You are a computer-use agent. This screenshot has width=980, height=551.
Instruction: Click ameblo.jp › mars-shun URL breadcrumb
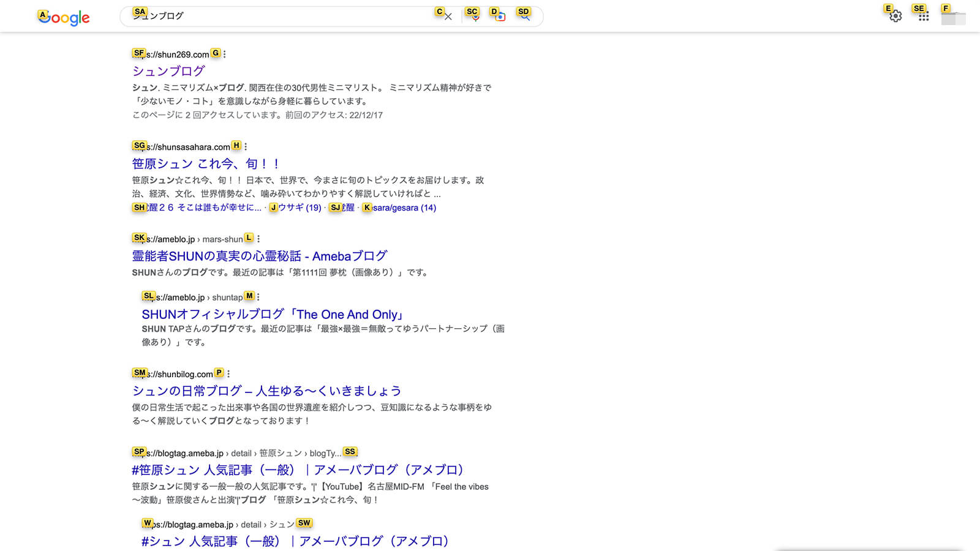pyautogui.click(x=187, y=239)
